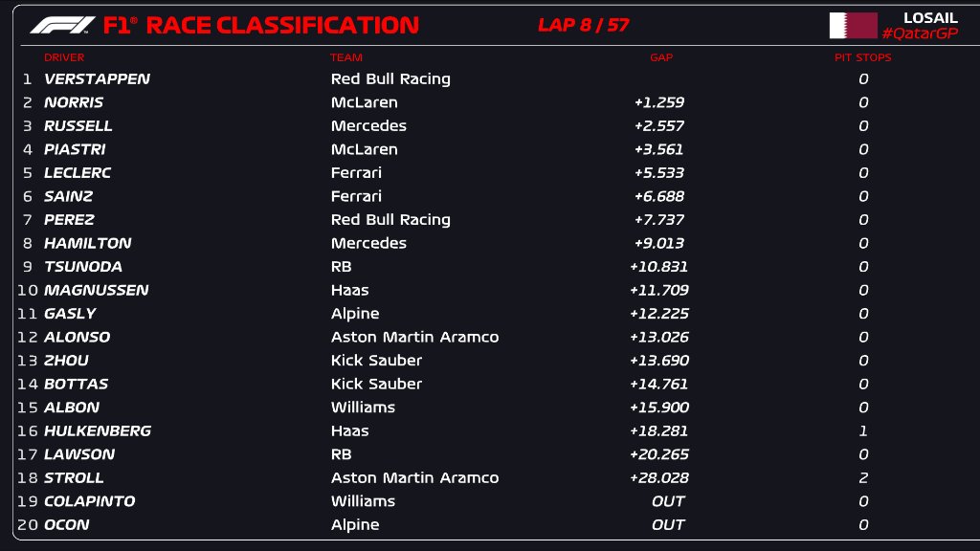The width and height of the screenshot is (980, 551).
Task: Click the LAP 8 / 57 indicator
Action: [x=584, y=25]
